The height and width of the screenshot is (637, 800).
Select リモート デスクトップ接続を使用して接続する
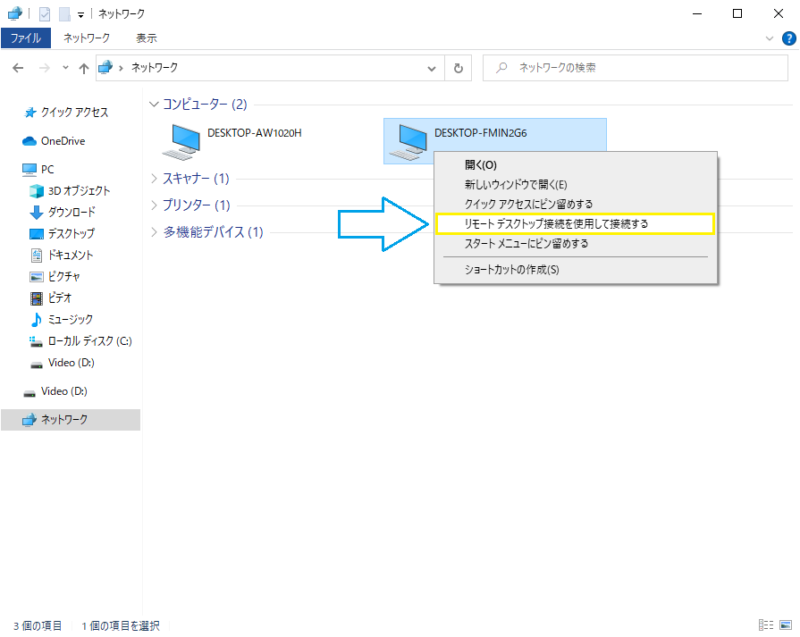coord(576,224)
